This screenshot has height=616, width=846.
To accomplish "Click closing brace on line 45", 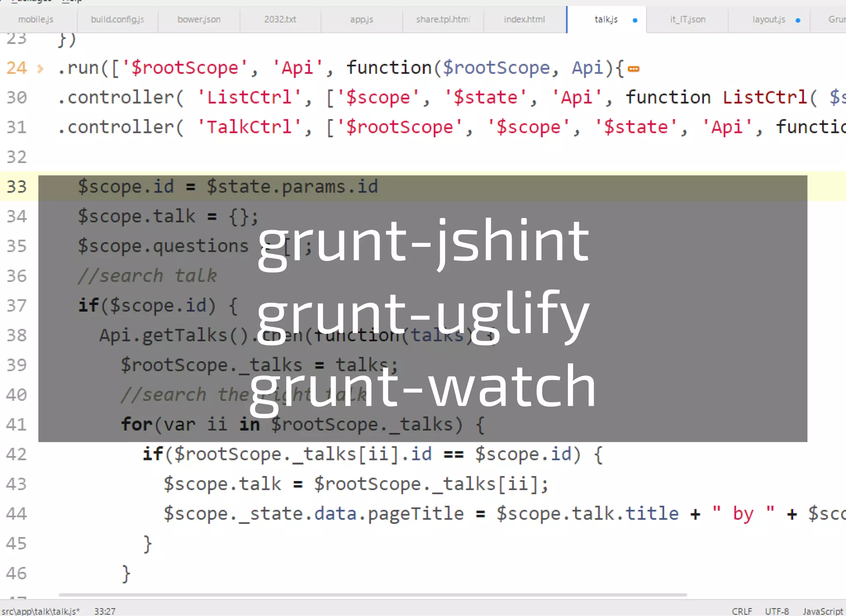I will coord(147,543).
